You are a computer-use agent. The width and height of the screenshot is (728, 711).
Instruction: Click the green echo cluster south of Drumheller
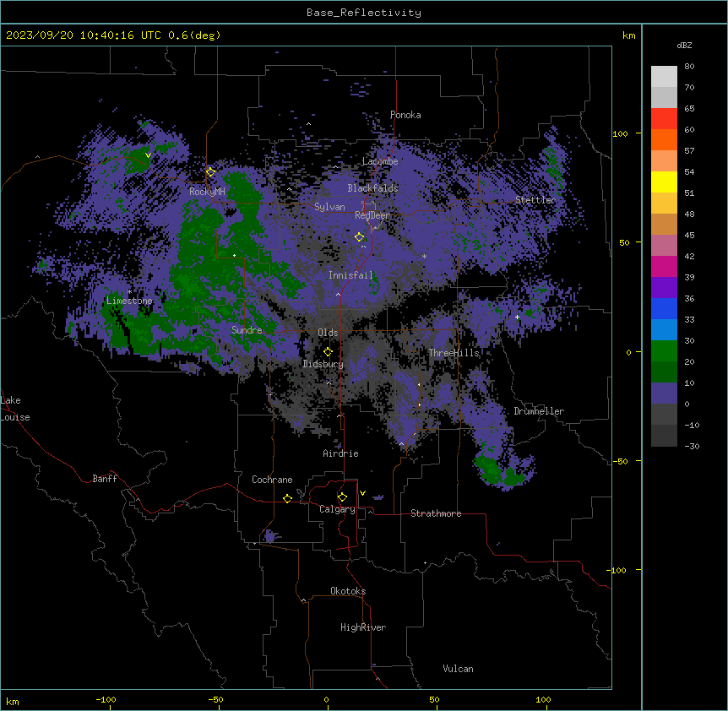click(499, 473)
